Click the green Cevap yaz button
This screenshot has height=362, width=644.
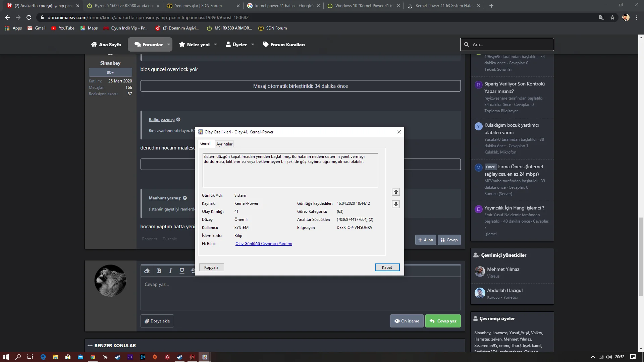(443, 321)
